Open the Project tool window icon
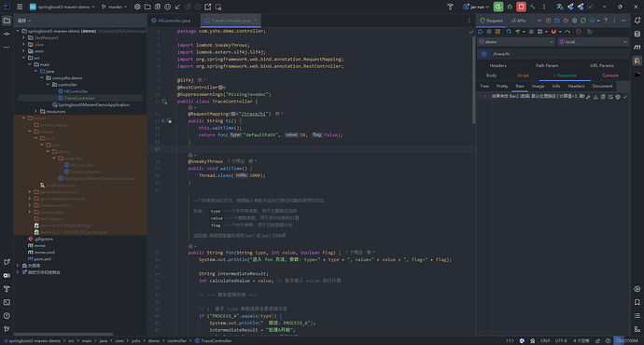This screenshot has height=345, width=644. click(x=7, y=21)
